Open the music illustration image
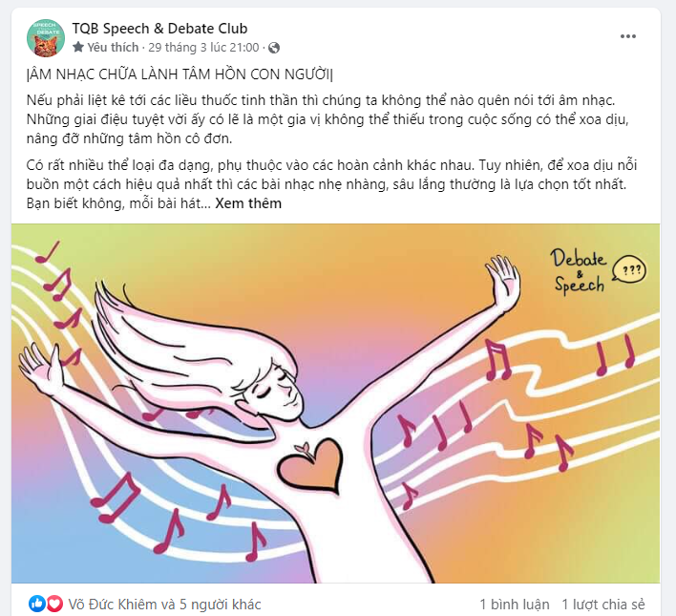The height and width of the screenshot is (616, 676). [x=335, y=403]
